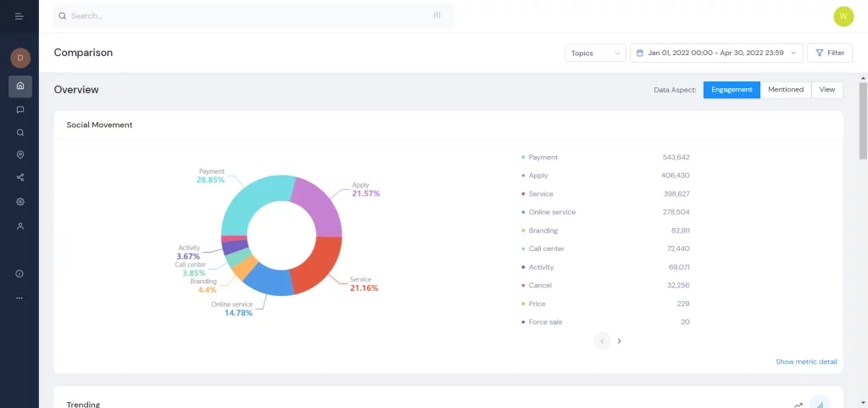Switch Trending to line chart view
The width and height of the screenshot is (868, 408).
[798, 405]
